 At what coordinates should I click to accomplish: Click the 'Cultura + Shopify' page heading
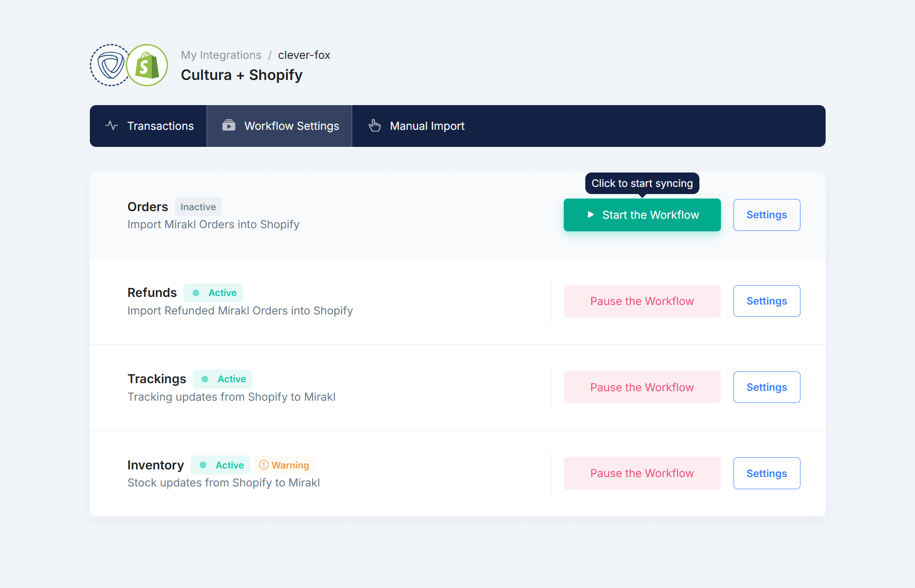coord(242,75)
